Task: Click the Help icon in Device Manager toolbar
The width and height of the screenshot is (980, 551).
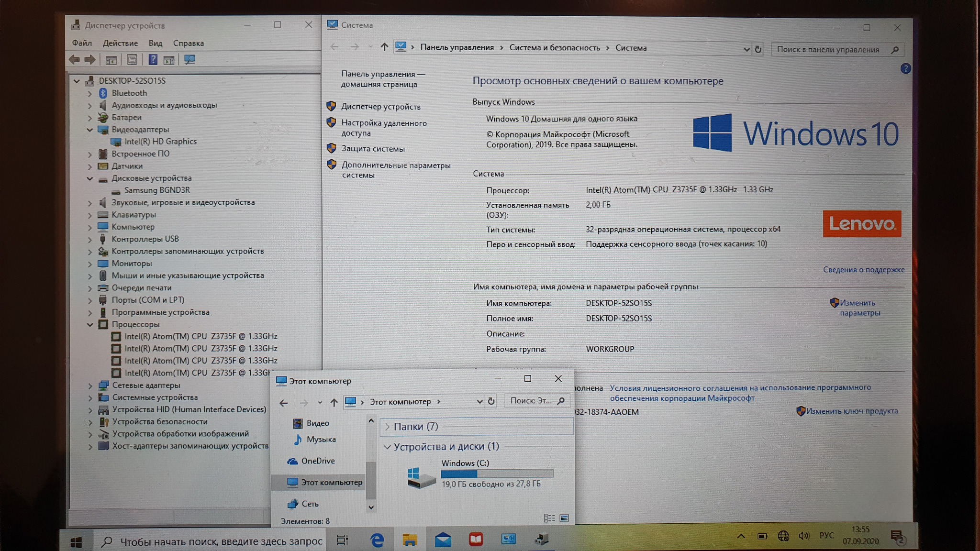Action: [x=153, y=60]
